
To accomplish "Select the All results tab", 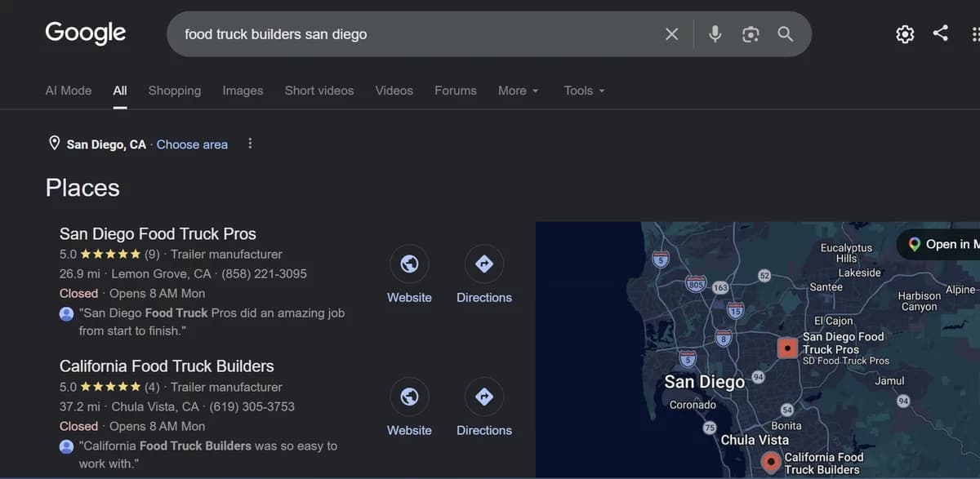I will (120, 91).
